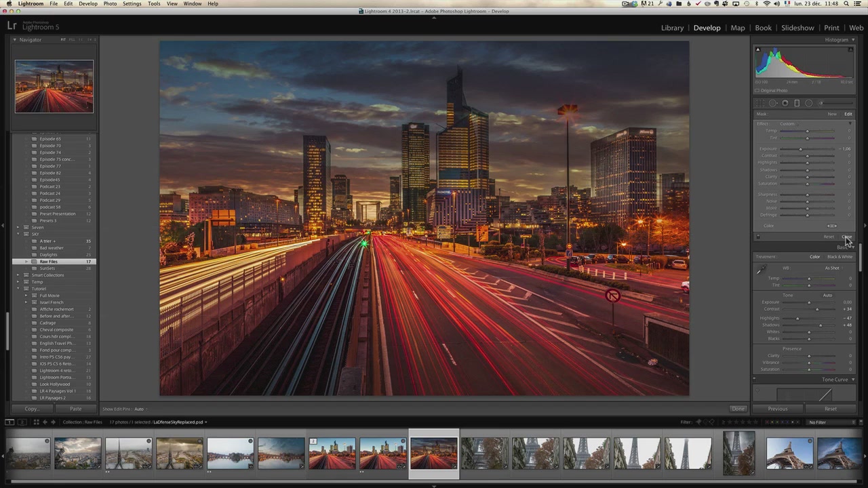Open the Print module
Screen dimensions: 868x488
pyautogui.click(x=831, y=28)
